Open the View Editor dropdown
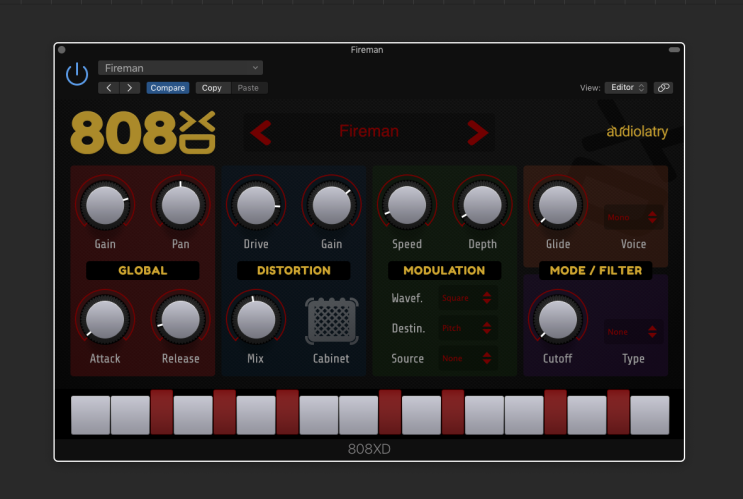 (x=626, y=87)
